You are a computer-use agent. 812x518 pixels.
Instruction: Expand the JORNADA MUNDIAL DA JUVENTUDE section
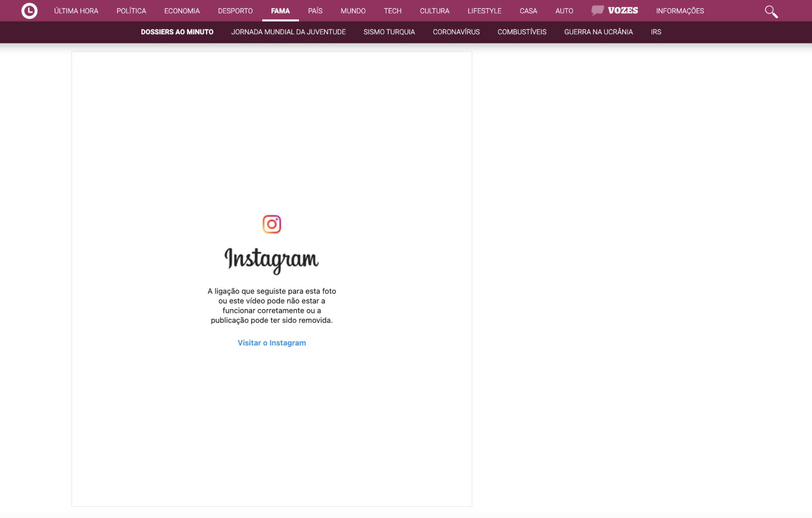coord(288,32)
